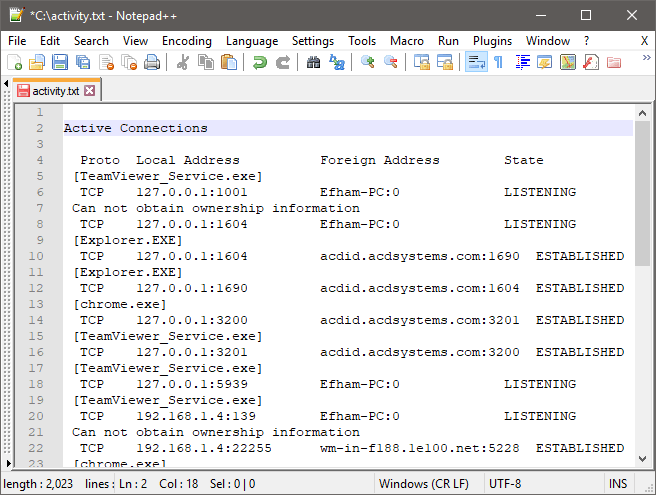Save the file with the Save icon
This screenshot has width=656, height=495.
[59, 62]
